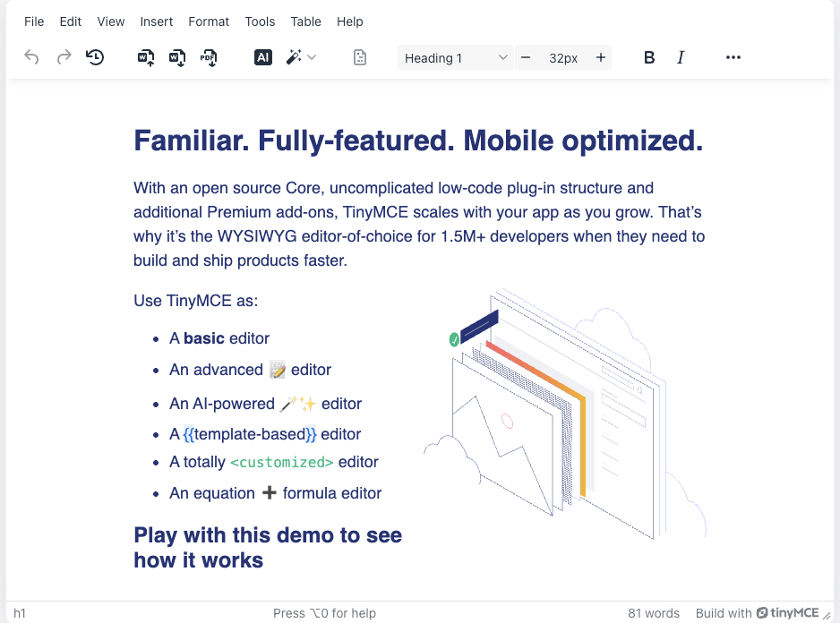Open the AI assistant

262,56
